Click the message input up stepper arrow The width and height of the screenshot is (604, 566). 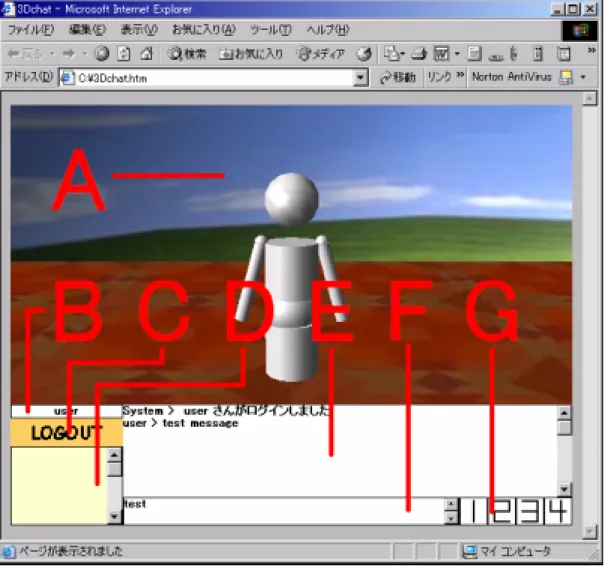coord(451,504)
